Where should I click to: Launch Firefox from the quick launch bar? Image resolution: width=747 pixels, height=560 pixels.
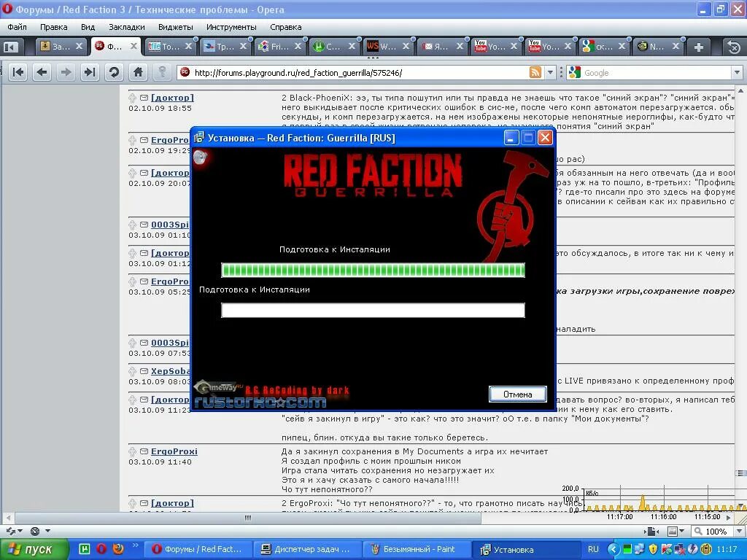coord(117,549)
